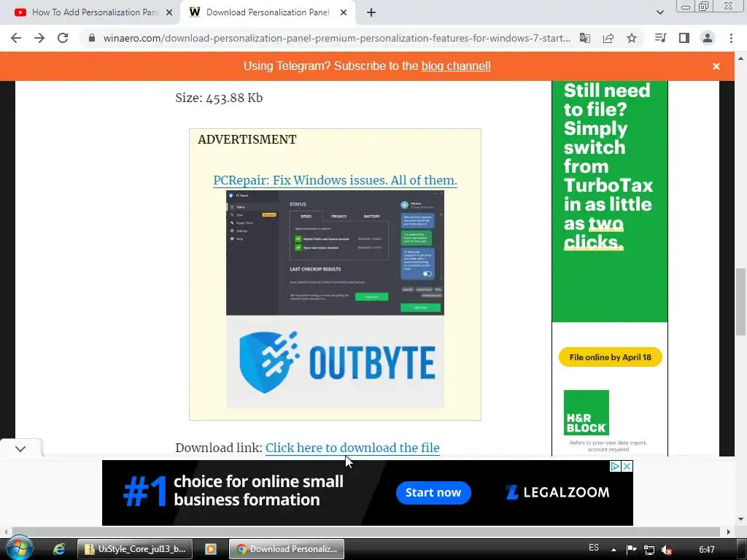This screenshot has width=747, height=560.
Task: Open the media control icon
Action: (x=661, y=38)
